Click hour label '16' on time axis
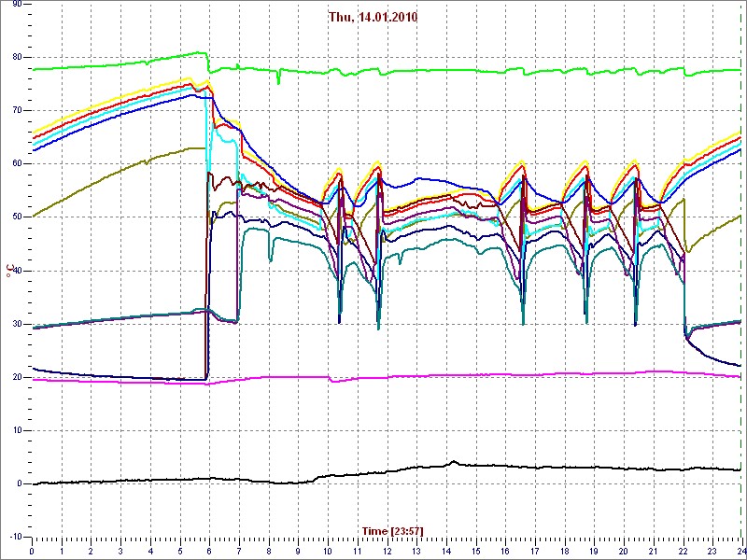Screen dimensions: 747x560 point(505,551)
